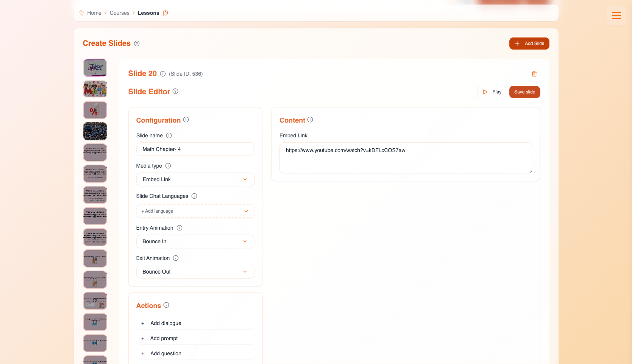The width and height of the screenshot is (632, 364).
Task: Click Add question action
Action: (195, 353)
